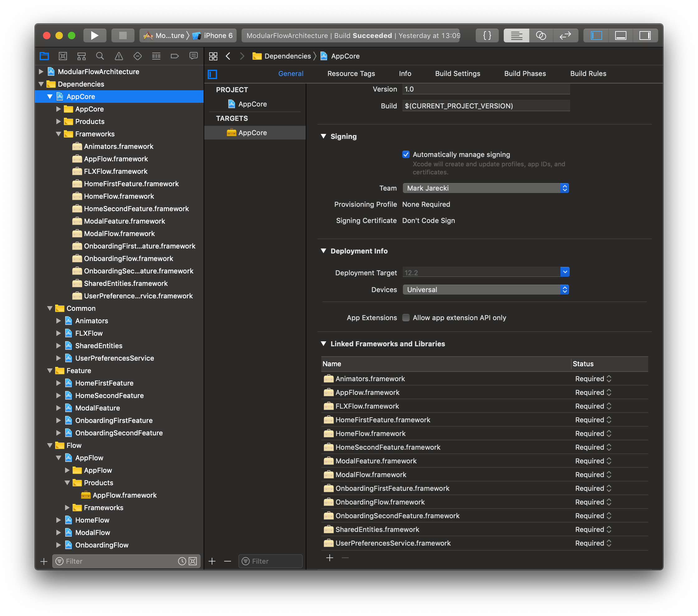This screenshot has width=698, height=616.
Task: Add a linked framework with the plus button
Action: coord(329,558)
